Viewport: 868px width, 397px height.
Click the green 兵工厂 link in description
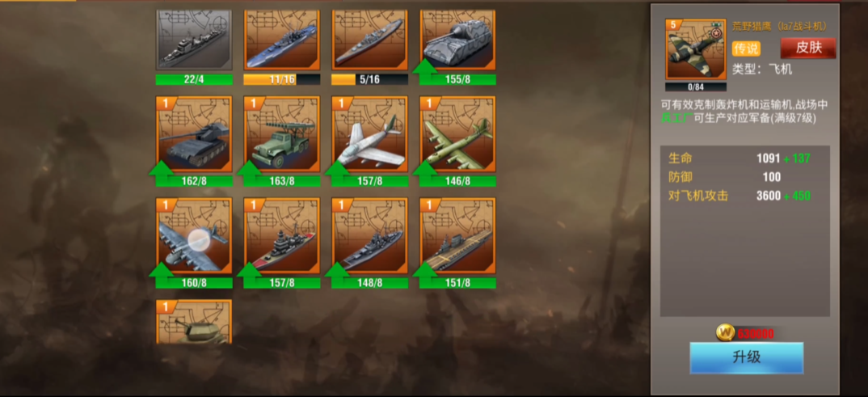tap(674, 118)
